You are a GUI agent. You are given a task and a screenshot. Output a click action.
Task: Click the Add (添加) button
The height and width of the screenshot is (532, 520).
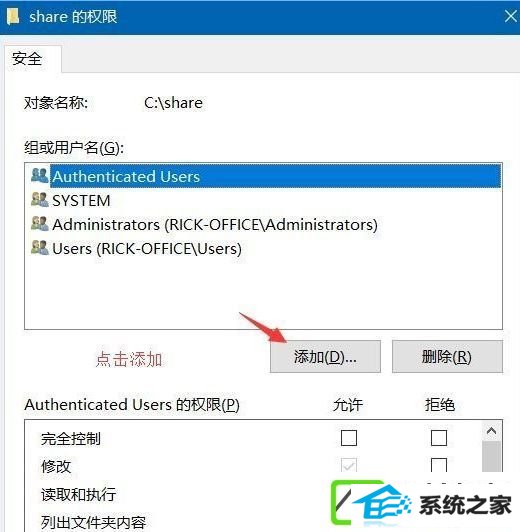click(325, 357)
